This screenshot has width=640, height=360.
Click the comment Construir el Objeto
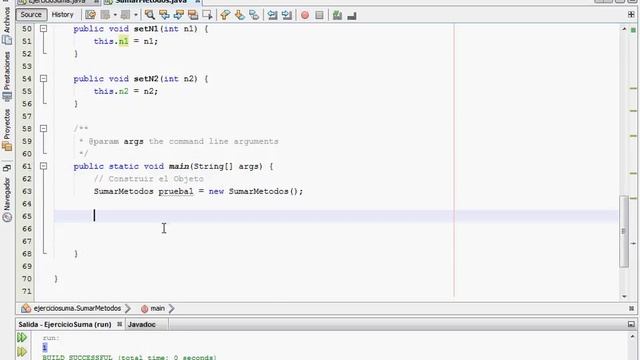(x=149, y=179)
